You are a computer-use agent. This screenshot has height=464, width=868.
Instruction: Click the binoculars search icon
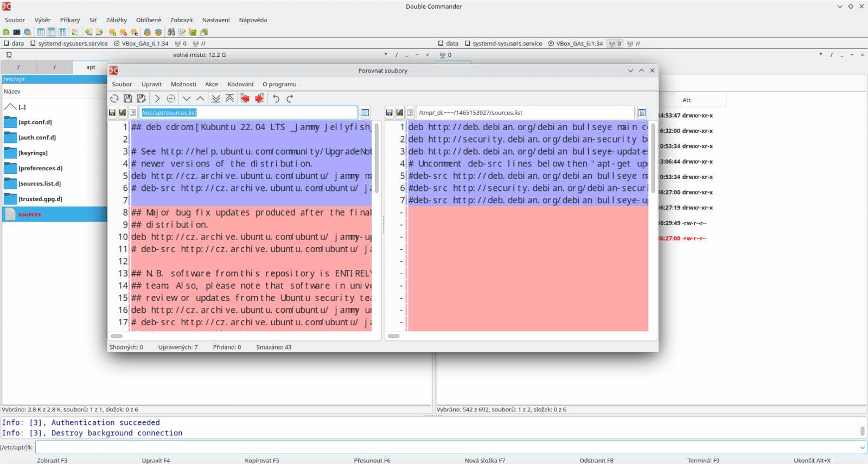tap(171, 32)
